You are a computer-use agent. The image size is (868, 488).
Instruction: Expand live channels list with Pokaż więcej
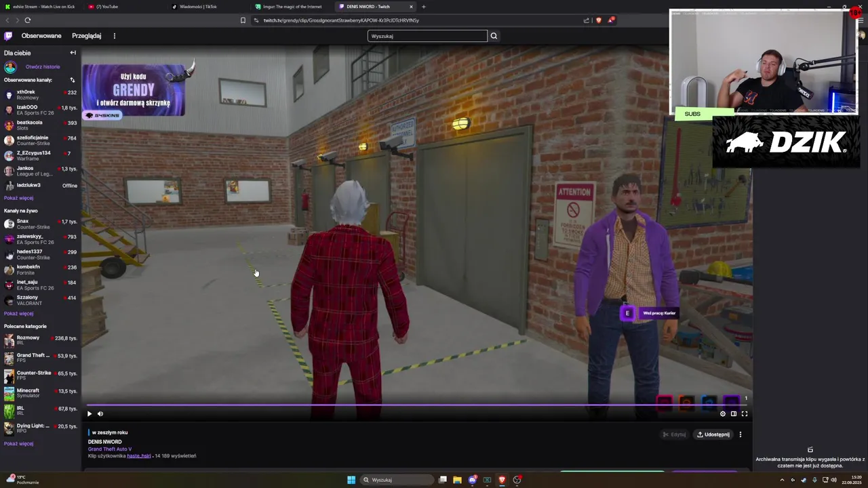[x=18, y=314]
